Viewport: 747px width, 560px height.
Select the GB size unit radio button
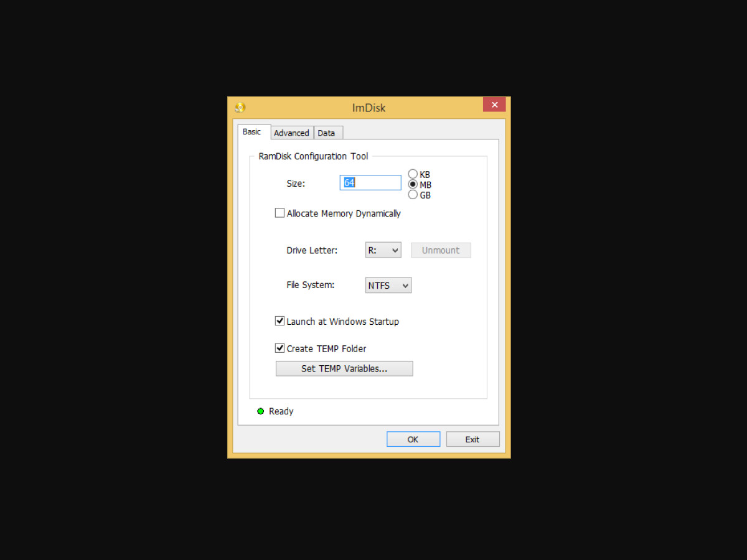[412, 194]
